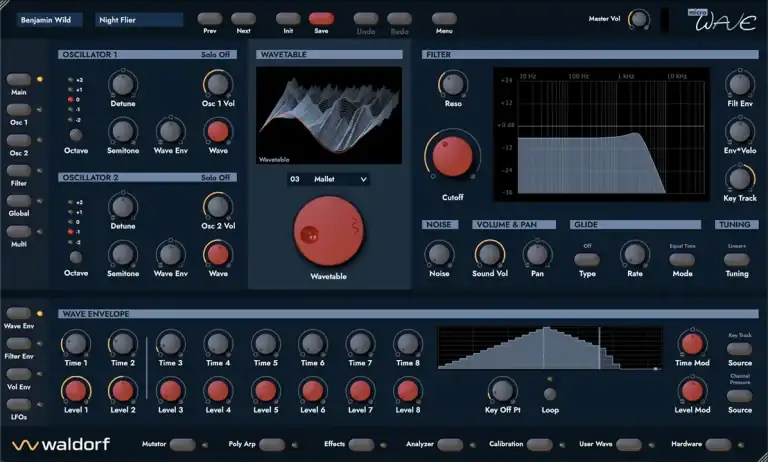
Task: Open the 03 Mallet wavetable dropdown
Action: pyautogui.click(x=328, y=179)
